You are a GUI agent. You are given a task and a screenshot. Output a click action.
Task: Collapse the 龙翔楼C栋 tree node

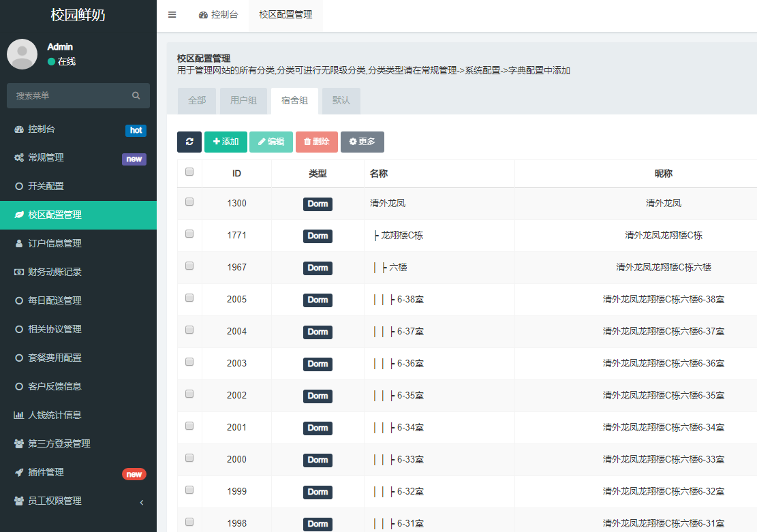(x=377, y=236)
